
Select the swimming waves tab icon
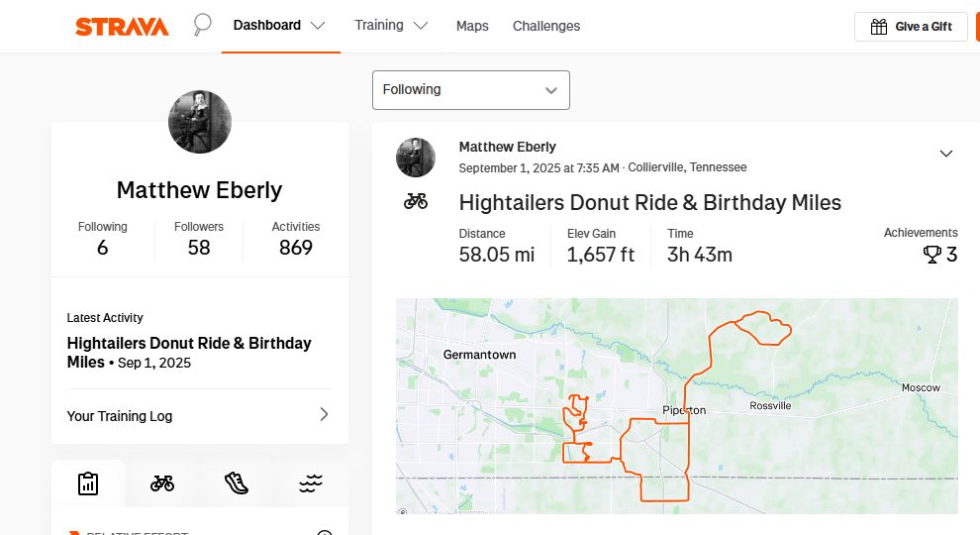tap(311, 483)
